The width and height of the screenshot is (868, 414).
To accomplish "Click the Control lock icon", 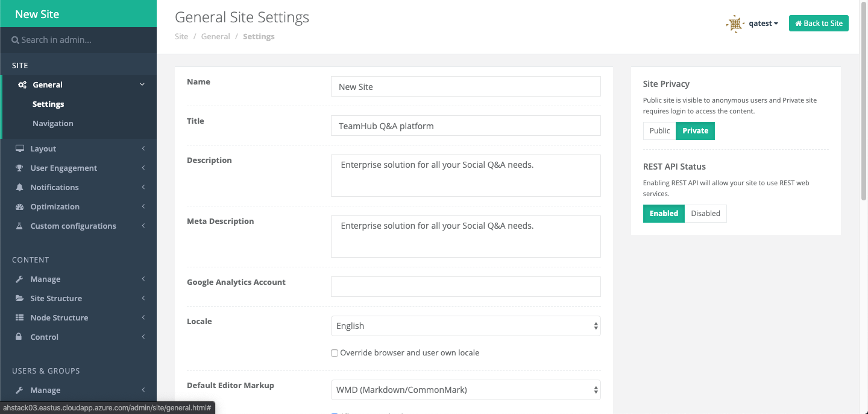I will [x=20, y=337].
